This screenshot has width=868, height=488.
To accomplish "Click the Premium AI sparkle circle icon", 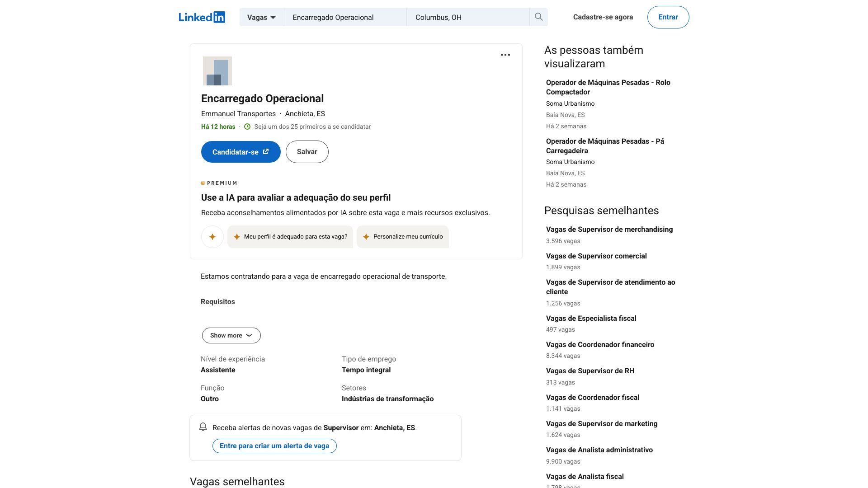I will [212, 237].
